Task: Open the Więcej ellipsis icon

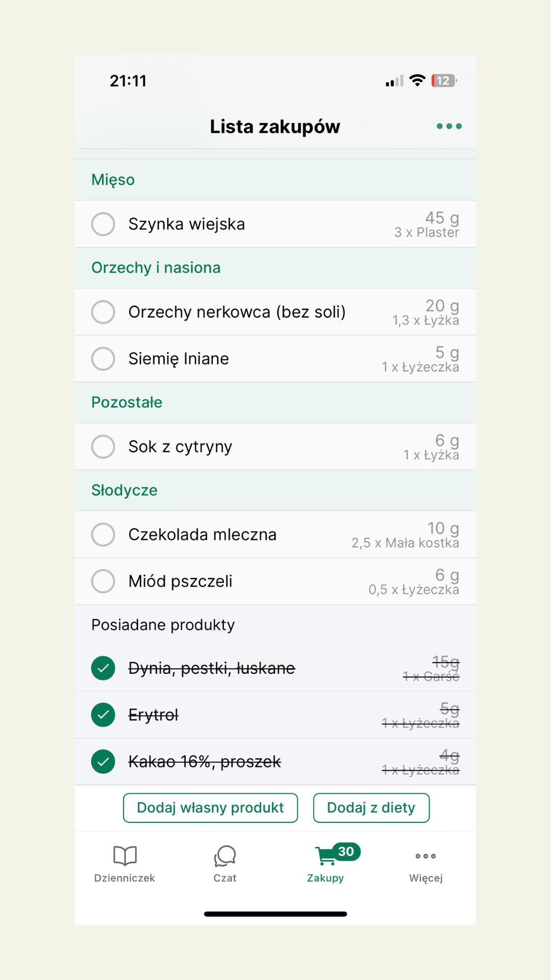Action: coord(425,856)
